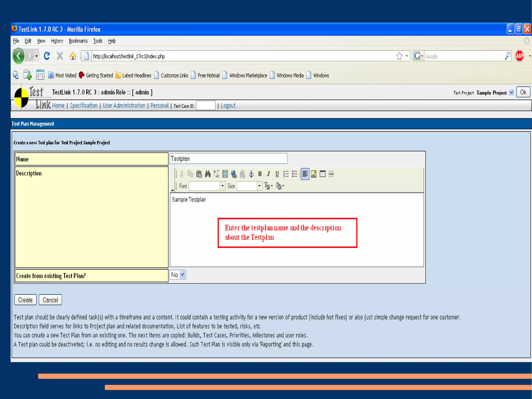Open the Latest Headlines feed bookmark

coord(134,75)
